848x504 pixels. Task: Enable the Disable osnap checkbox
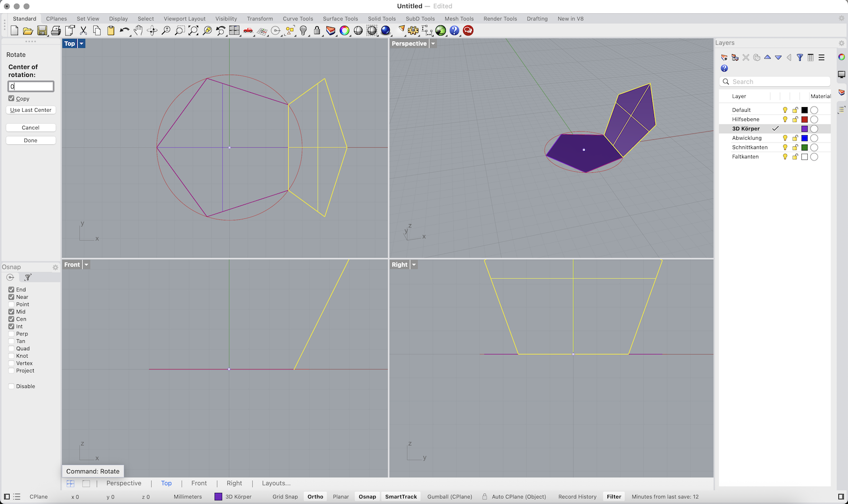11,386
